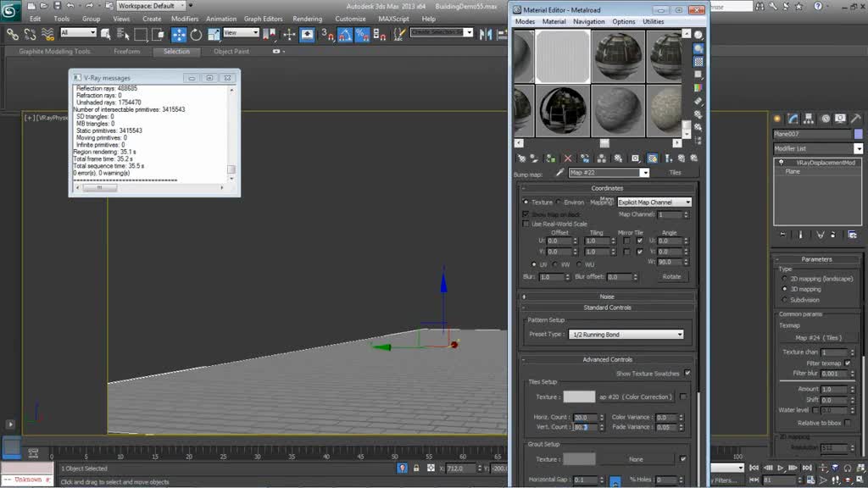Click the Color Correction map button
The width and height of the screenshot is (868, 488).
pos(636,396)
